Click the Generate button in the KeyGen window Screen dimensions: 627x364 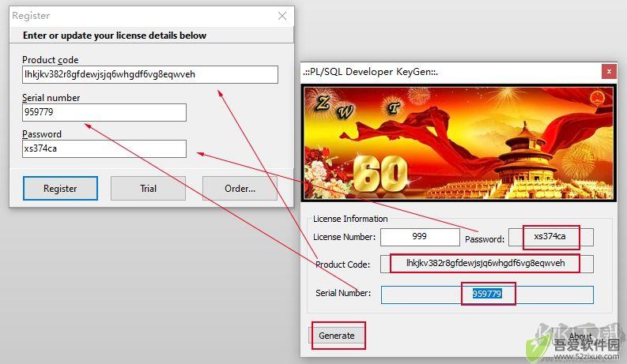[x=337, y=336]
